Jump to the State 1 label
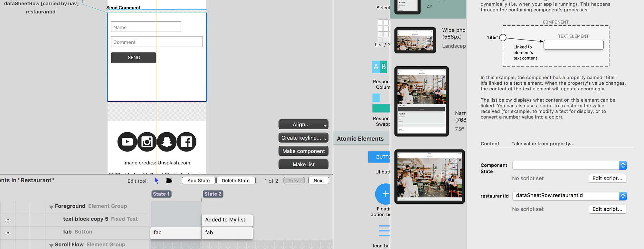This screenshot has height=249, width=644. tap(161, 194)
